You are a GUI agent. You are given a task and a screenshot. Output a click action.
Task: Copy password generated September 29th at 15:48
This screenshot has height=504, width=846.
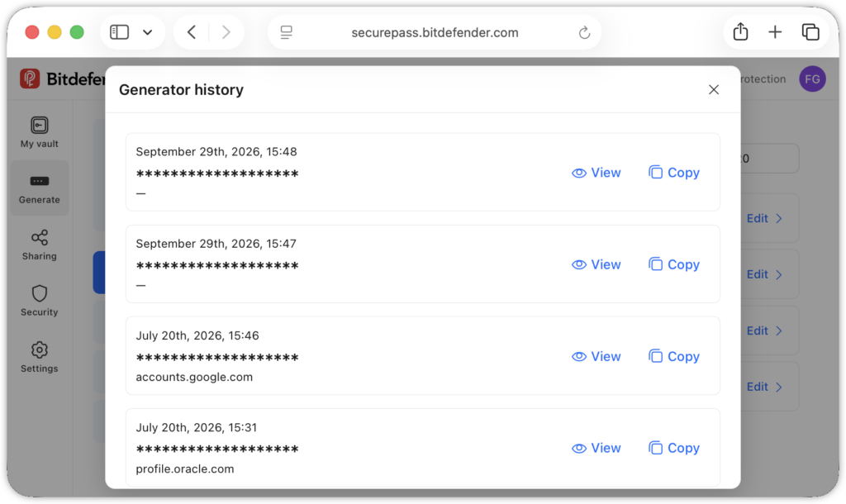point(674,173)
